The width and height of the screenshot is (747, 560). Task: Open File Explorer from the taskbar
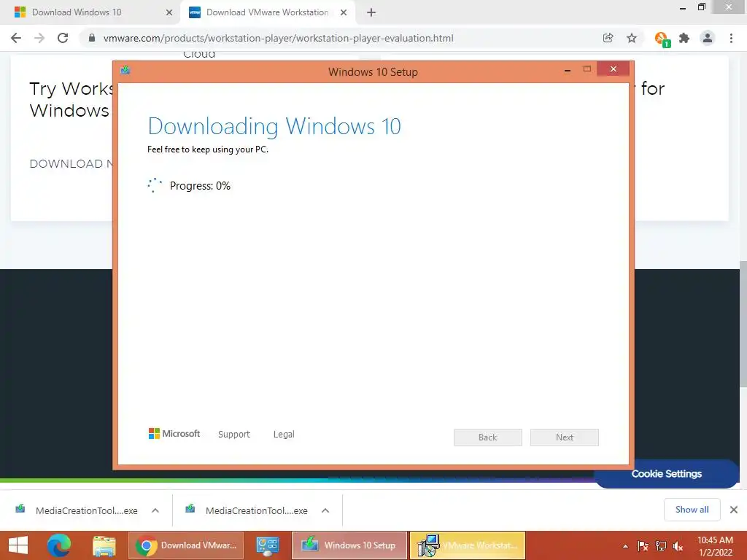point(104,545)
